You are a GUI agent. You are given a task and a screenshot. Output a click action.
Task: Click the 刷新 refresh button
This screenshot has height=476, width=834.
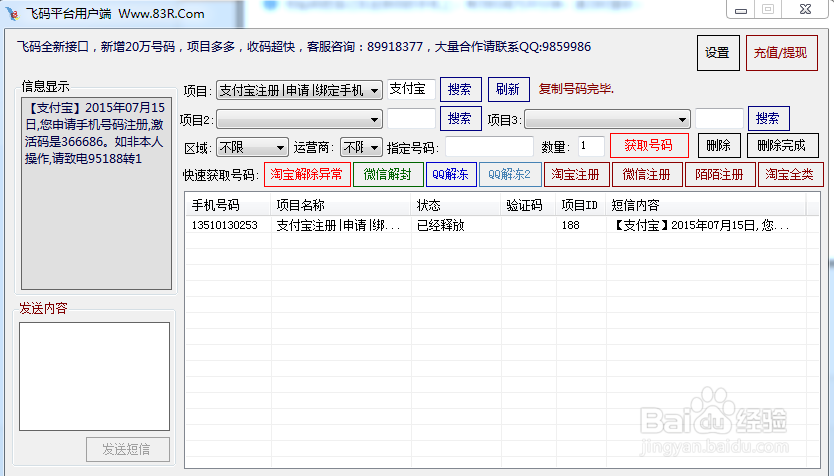tap(508, 89)
